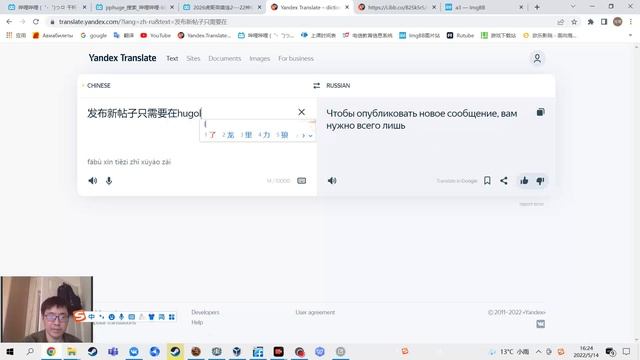The image size is (640, 360).
Task: Open the Documents translation tab
Action: click(224, 58)
